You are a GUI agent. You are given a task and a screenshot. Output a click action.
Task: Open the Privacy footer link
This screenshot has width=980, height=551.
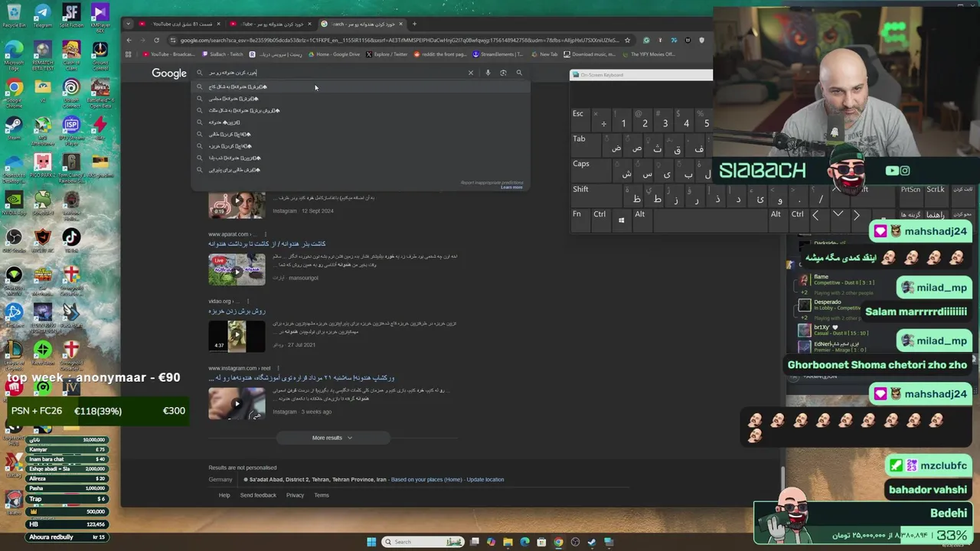coord(295,495)
